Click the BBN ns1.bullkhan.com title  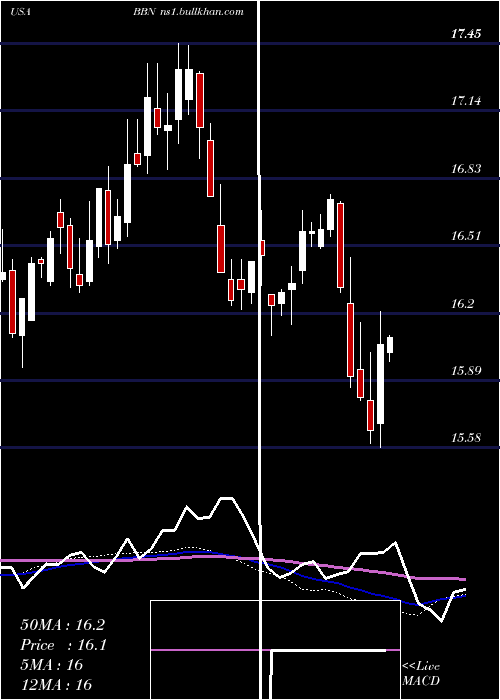coord(188,12)
